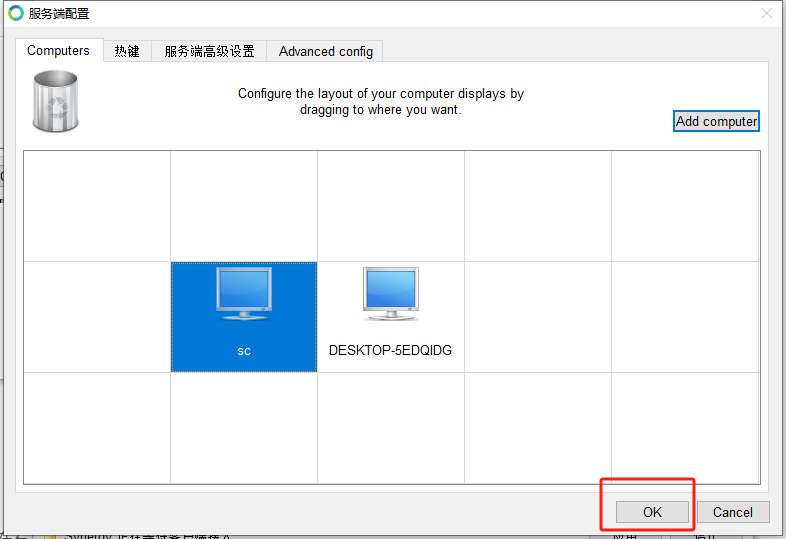The height and width of the screenshot is (539, 786).
Task: Select the sc computer monitor icon
Action: [244, 294]
